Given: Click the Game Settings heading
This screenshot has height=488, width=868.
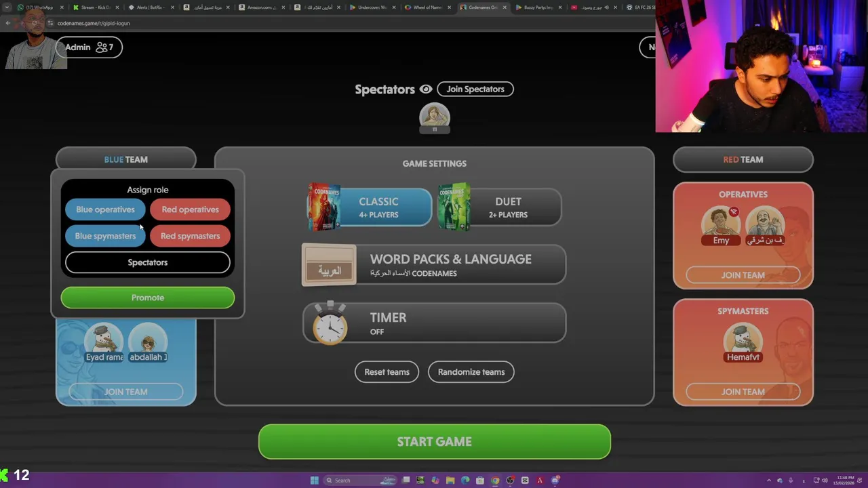Looking at the screenshot, I should (435, 163).
